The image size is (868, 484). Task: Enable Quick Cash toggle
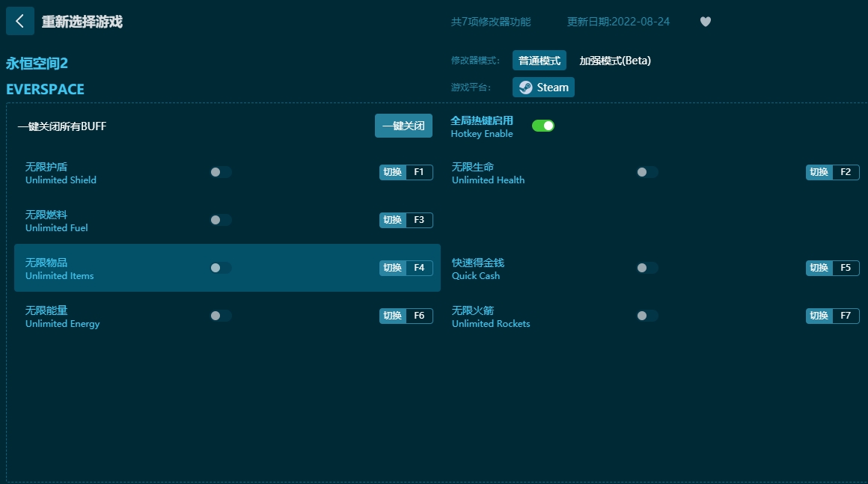pyautogui.click(x=647, y=268)
